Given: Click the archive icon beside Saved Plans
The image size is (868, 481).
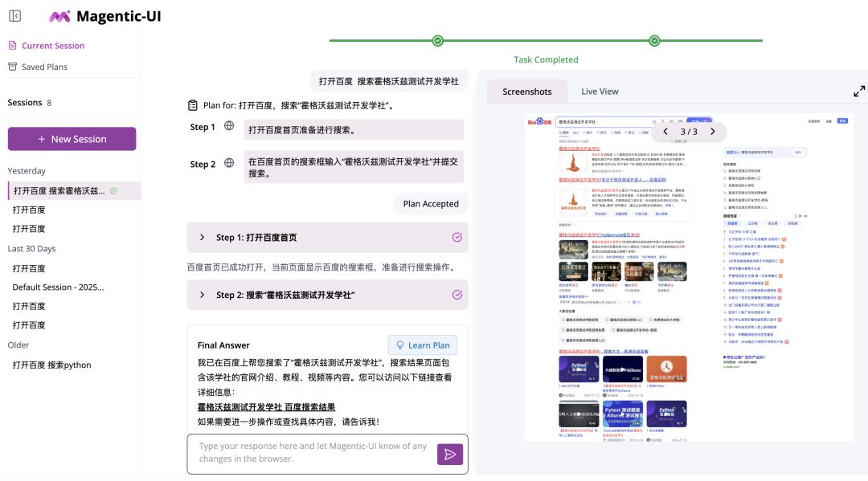Looking at the screenshot, I should pyautogui.click(x=11, y=66).
